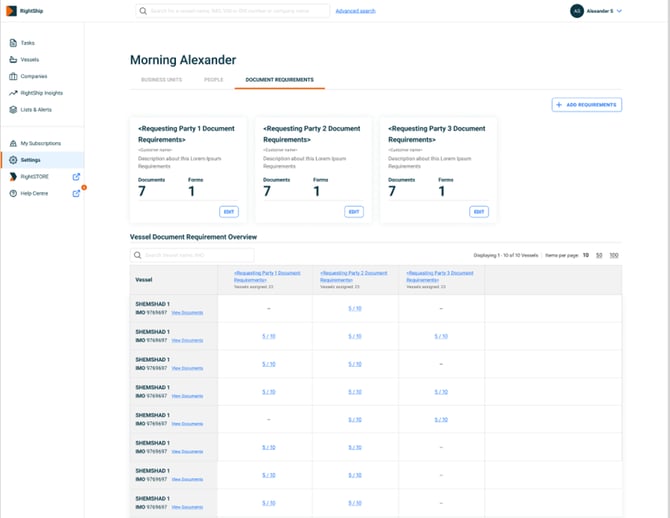Open Tasks from the sidebar icon
670x518 pixels.
tap(12, 43)
